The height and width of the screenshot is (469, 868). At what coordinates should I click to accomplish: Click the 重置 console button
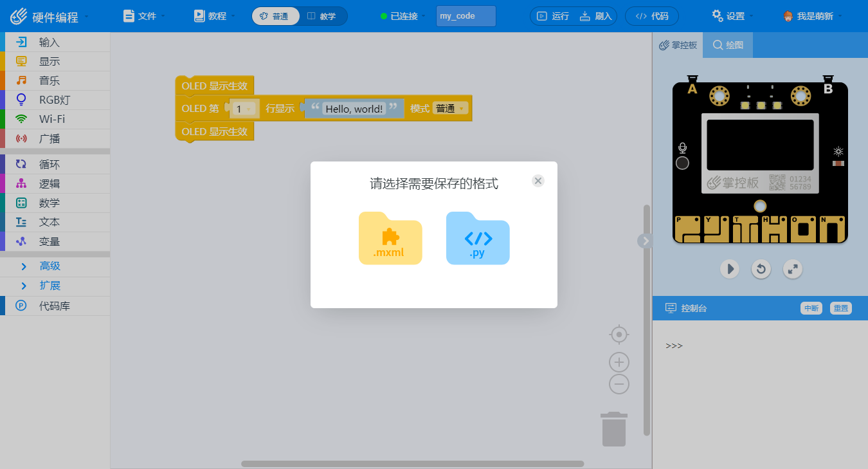840,308
